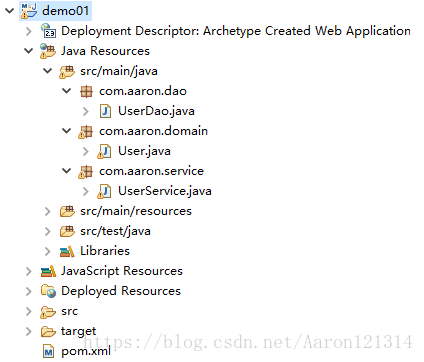Expand the Deployment Descriptor node
Viewport: 424px width, 362px height.
tap(29, 31)
